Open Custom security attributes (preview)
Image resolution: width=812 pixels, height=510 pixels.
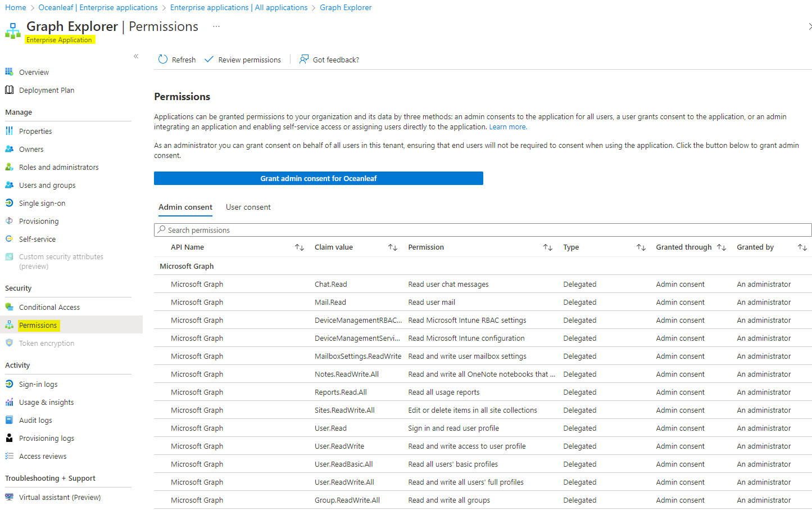coord(61,261)
